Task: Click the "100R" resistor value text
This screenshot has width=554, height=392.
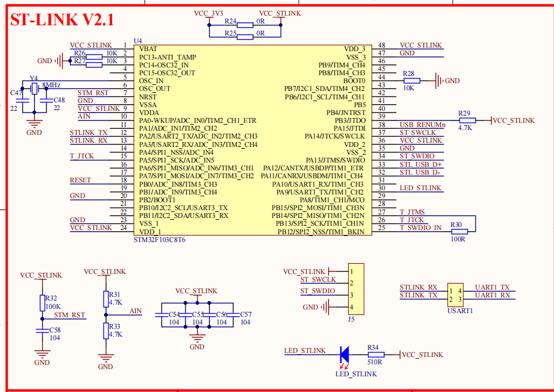Action: click(458, 239)
